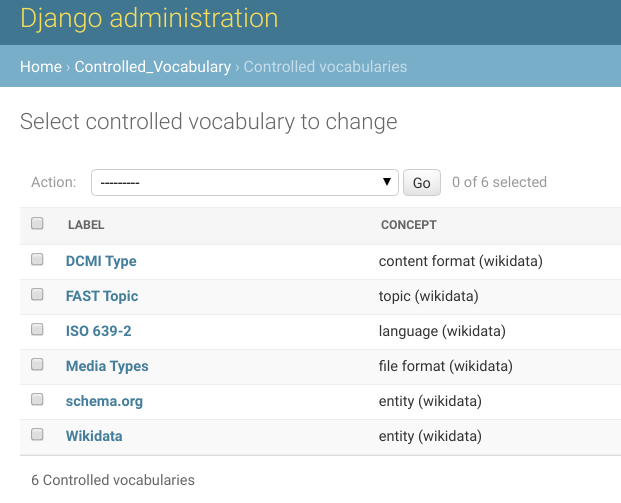Navigate to Controlled_Vocabulary breadcrumb

[153, 67]
